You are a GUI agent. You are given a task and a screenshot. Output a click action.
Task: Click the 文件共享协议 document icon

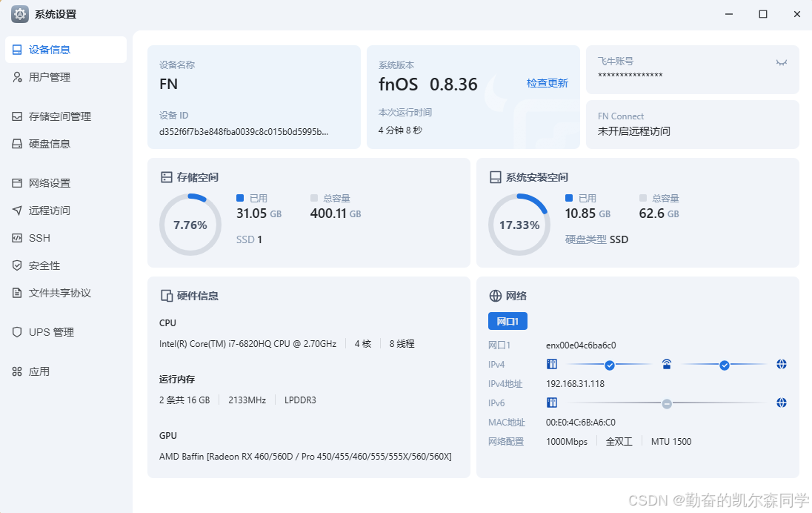(17, 293)
